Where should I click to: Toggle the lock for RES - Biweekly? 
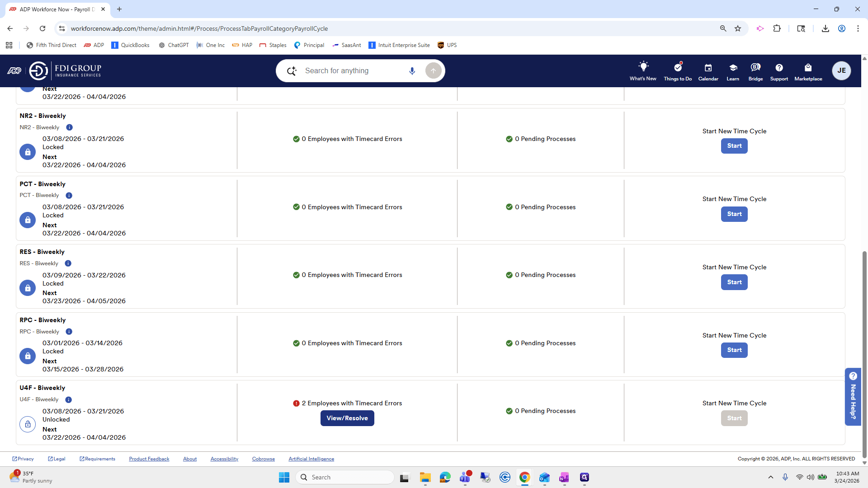28,288
